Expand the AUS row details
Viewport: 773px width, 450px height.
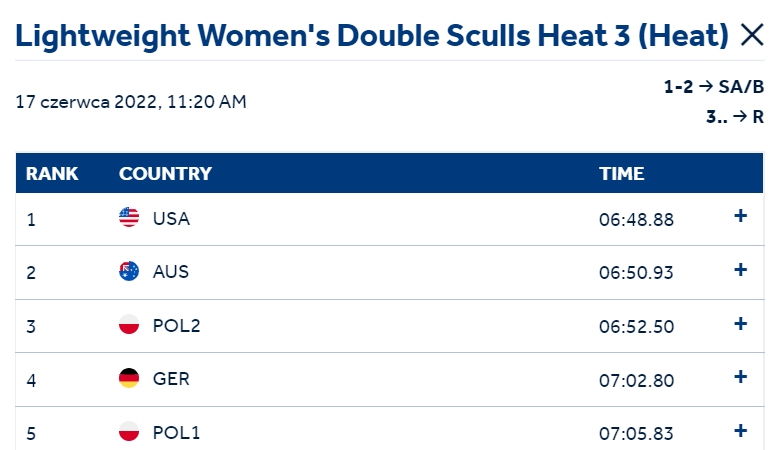tap(740, 270)
